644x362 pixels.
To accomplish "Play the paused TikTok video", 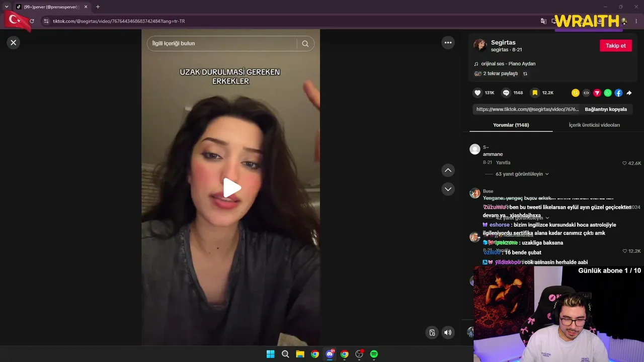I will point(231,188).
